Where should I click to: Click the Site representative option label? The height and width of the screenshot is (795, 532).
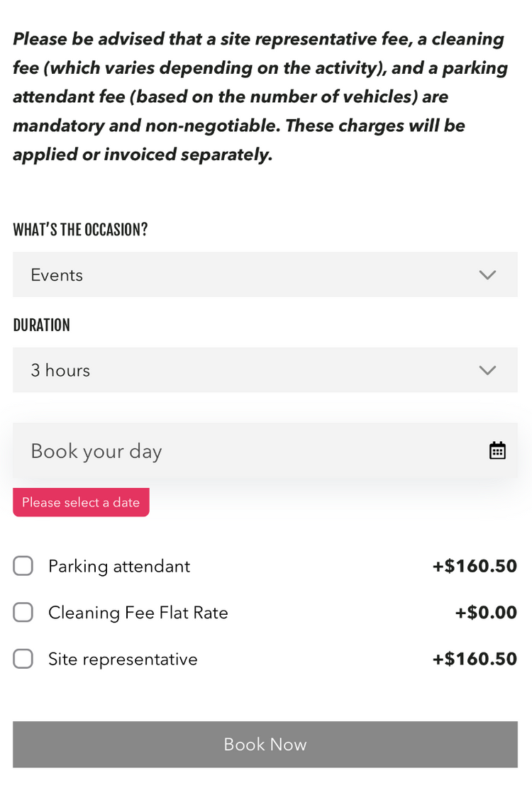coord(123,660)
